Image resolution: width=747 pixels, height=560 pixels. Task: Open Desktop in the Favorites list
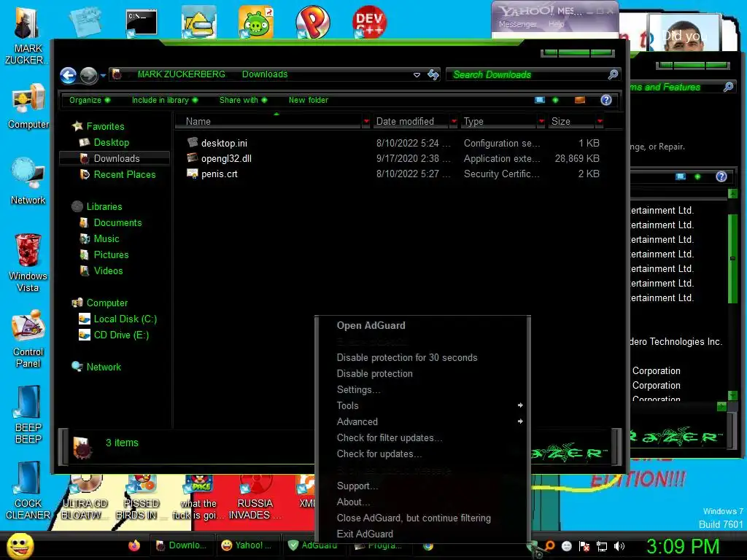[x=111, y=142]
